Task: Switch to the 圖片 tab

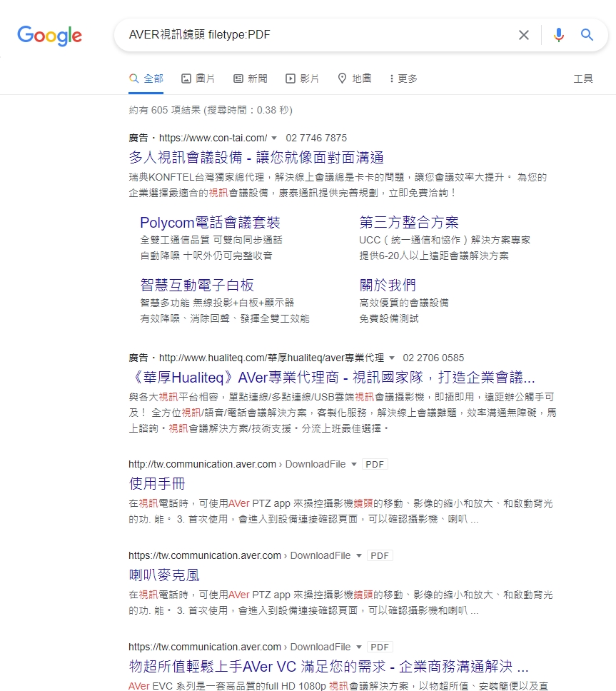Action: coord(198,79)
